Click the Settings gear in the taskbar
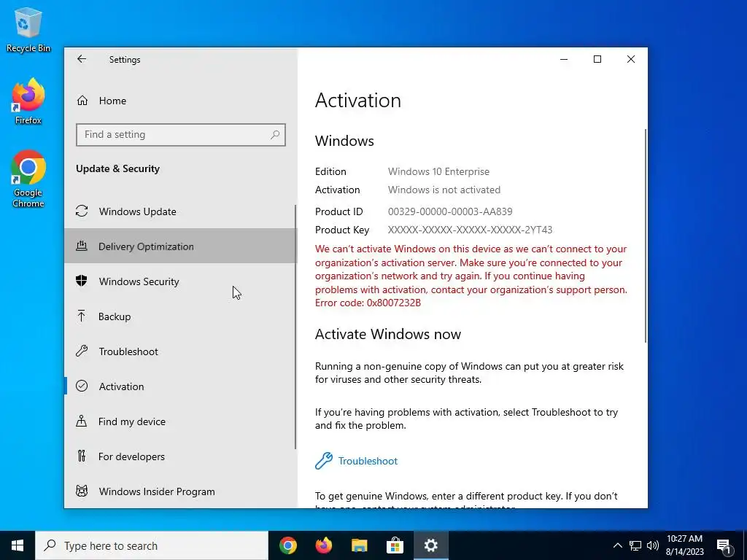Viewport: 747px width, 560px height. [x=430, y=545]
